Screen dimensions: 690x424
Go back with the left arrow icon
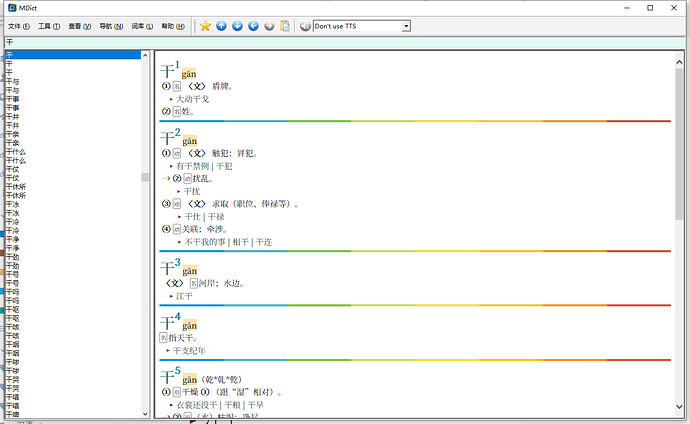tap(254, 26)
